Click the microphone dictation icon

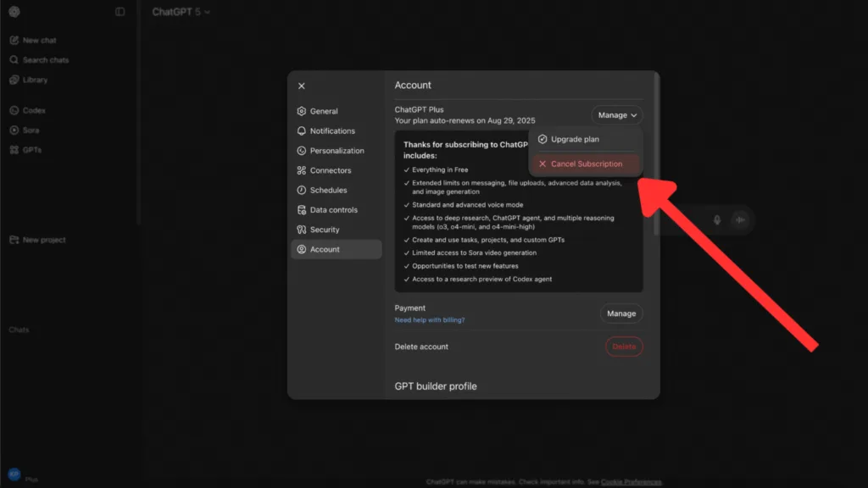[717, 220]
